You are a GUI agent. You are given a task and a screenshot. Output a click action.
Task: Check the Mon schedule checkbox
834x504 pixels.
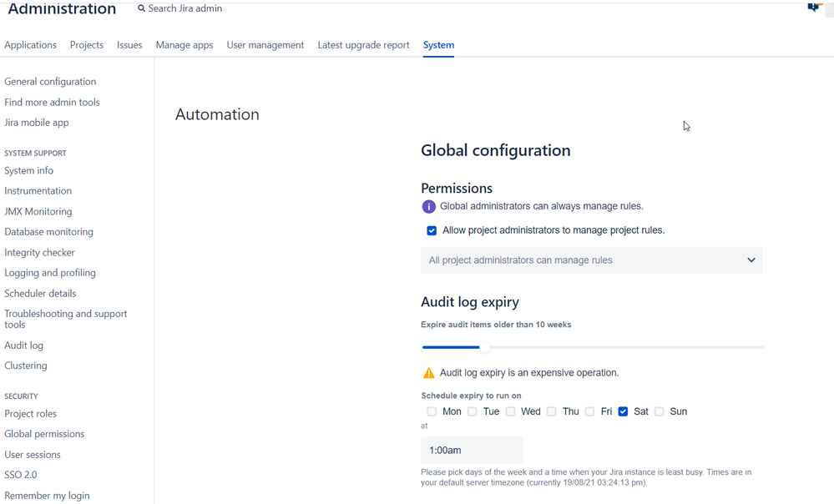[x=432, y=411]
